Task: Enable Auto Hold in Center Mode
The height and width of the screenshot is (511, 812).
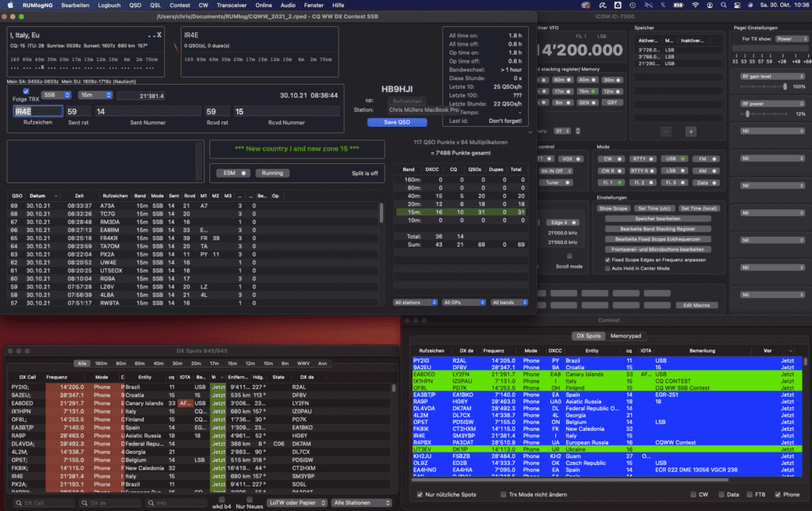Action: tap(607, 269)
